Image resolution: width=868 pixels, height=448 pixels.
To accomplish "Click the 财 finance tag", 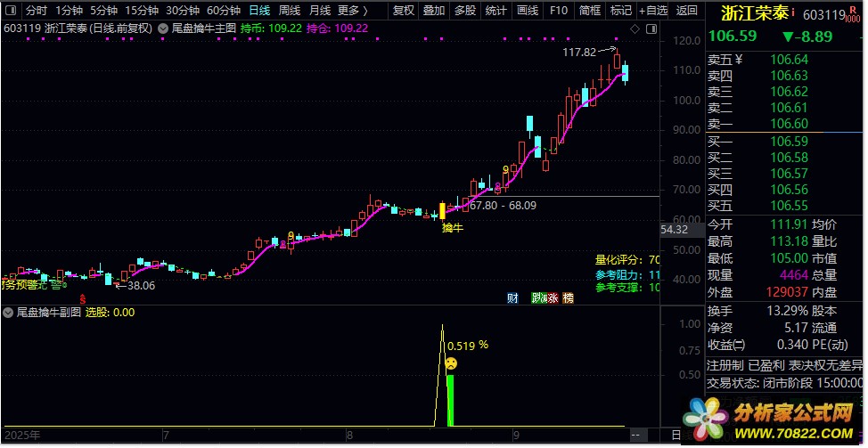I will pos(512,298).
